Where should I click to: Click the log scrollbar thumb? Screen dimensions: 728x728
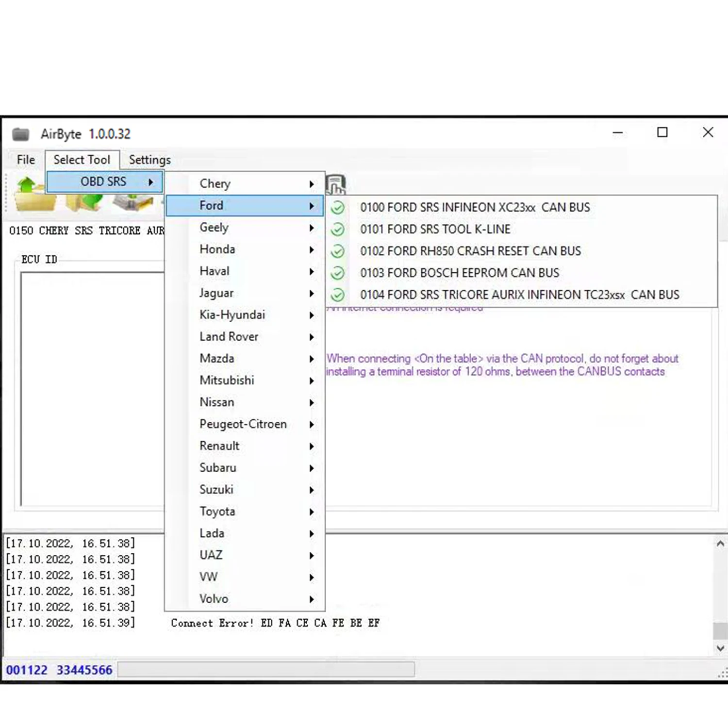[x=720, y=631]
